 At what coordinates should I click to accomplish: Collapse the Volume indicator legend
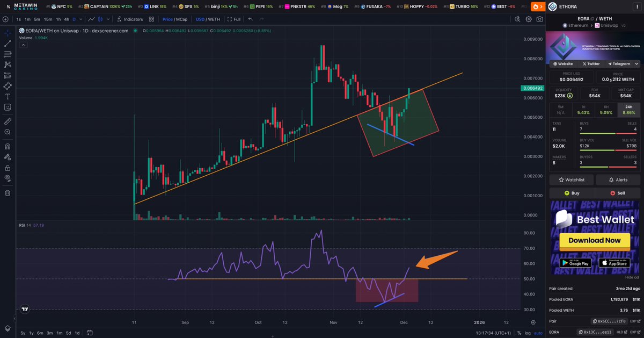click(x=23, y=45)
